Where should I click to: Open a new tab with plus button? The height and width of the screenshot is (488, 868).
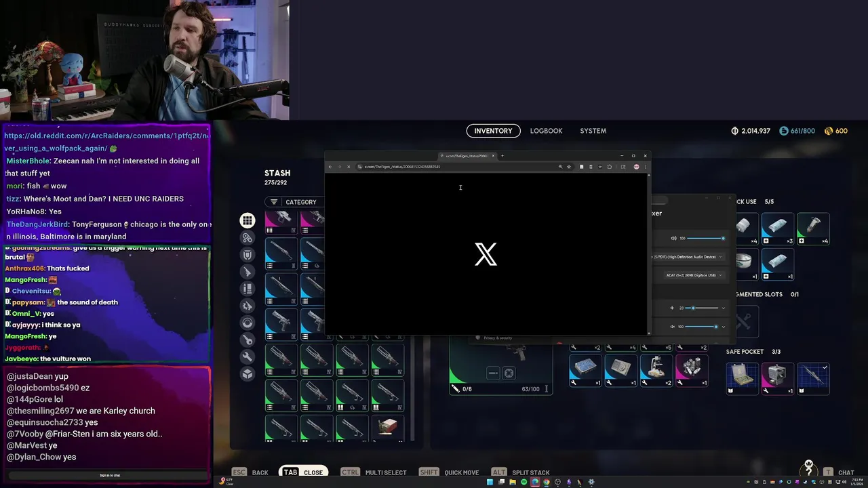point(502,156)
